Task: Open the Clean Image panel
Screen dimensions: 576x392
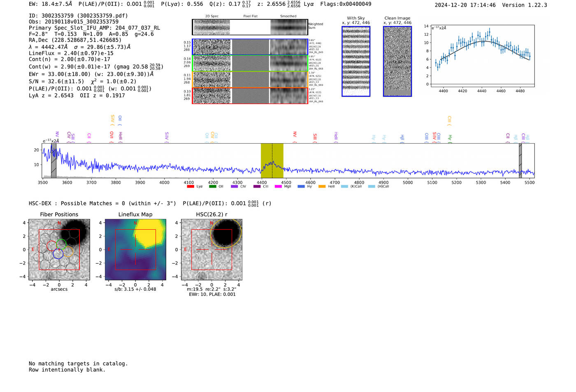Action: click(x=397, y=61)
